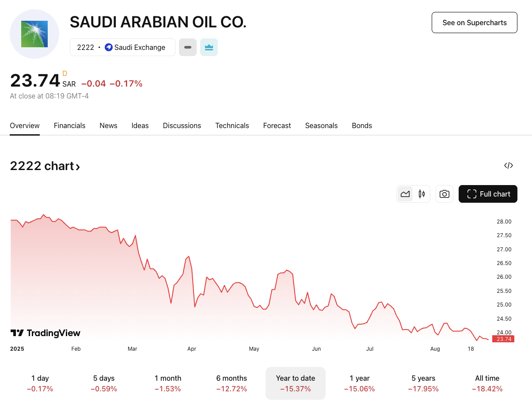Switch to candlestick chart style
This screenshot has height=409, width=532.
click(422, 194)
